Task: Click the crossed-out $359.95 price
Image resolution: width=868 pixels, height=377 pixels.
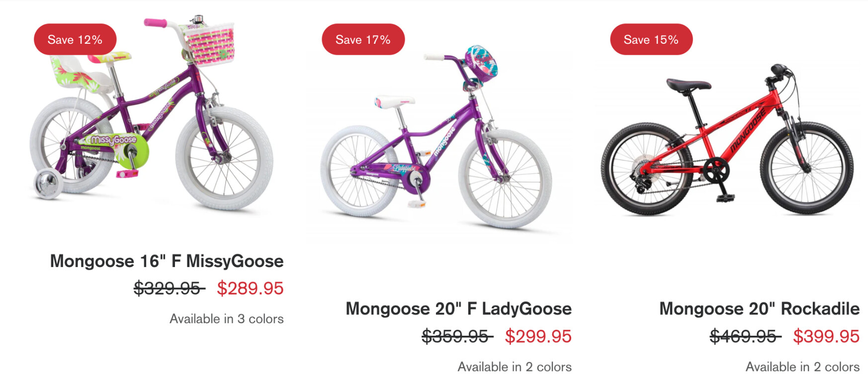Action: point(456,337)
